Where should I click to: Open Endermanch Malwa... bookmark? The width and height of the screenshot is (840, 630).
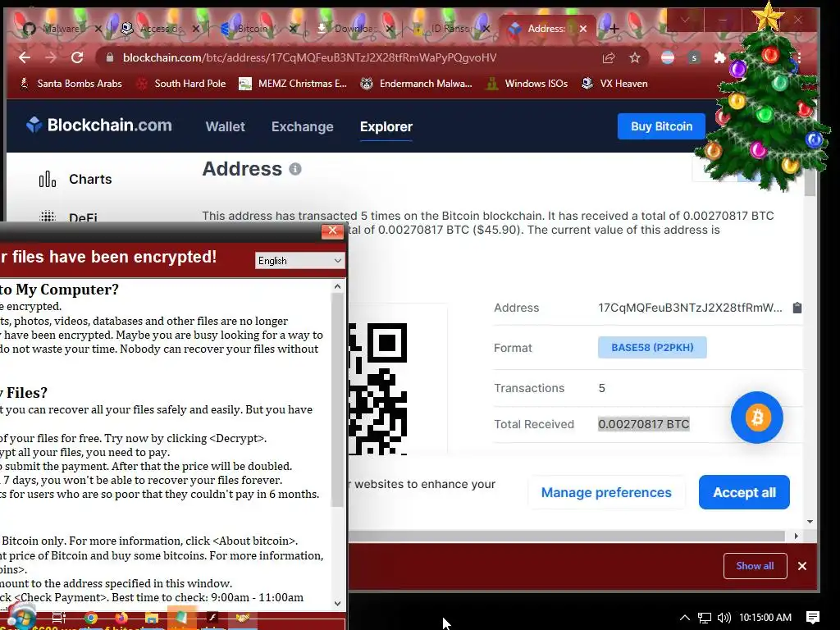coord(416,84)
